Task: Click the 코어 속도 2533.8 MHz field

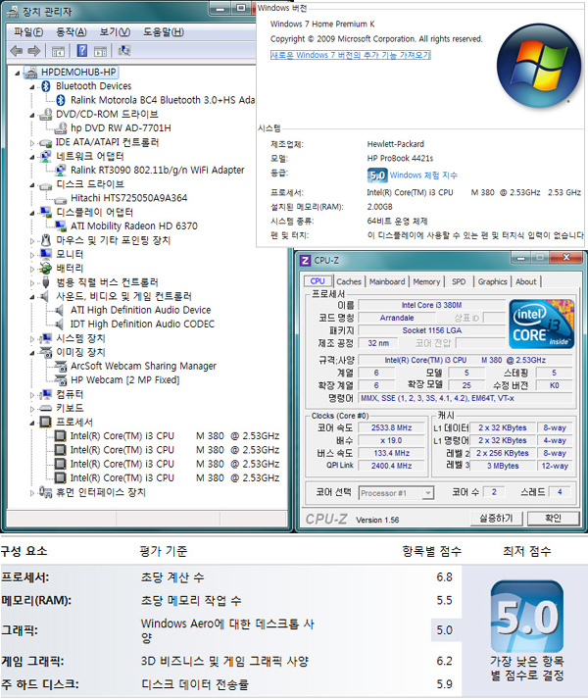Action: (x=392, y=427)
